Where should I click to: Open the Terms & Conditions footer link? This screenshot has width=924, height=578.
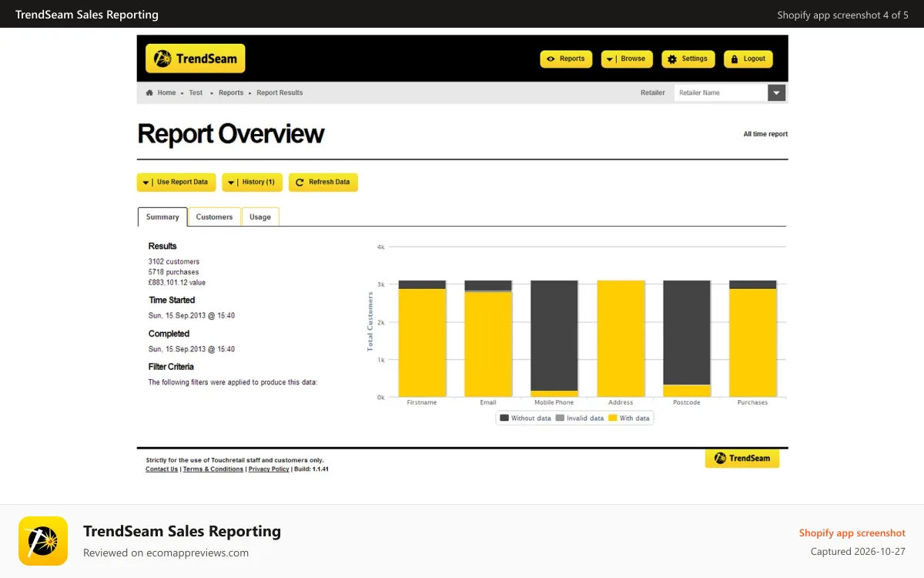[x=213, y=469]
